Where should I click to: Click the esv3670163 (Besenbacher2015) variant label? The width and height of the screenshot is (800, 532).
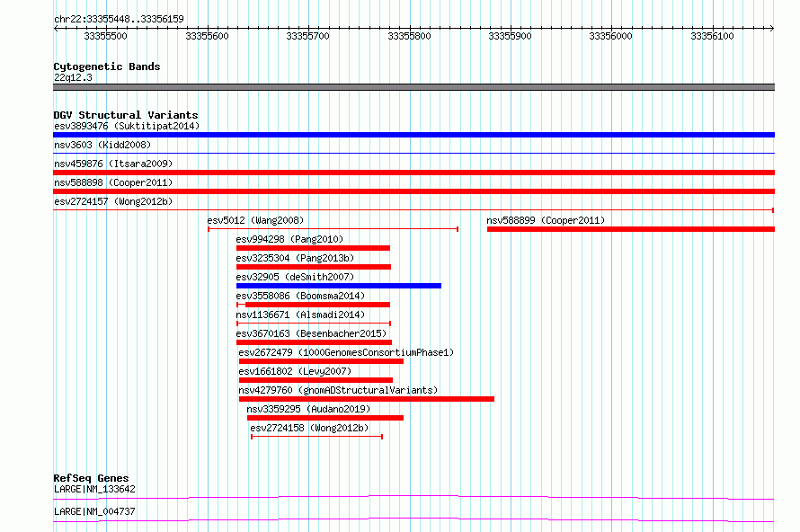click(x=311, y=333)
